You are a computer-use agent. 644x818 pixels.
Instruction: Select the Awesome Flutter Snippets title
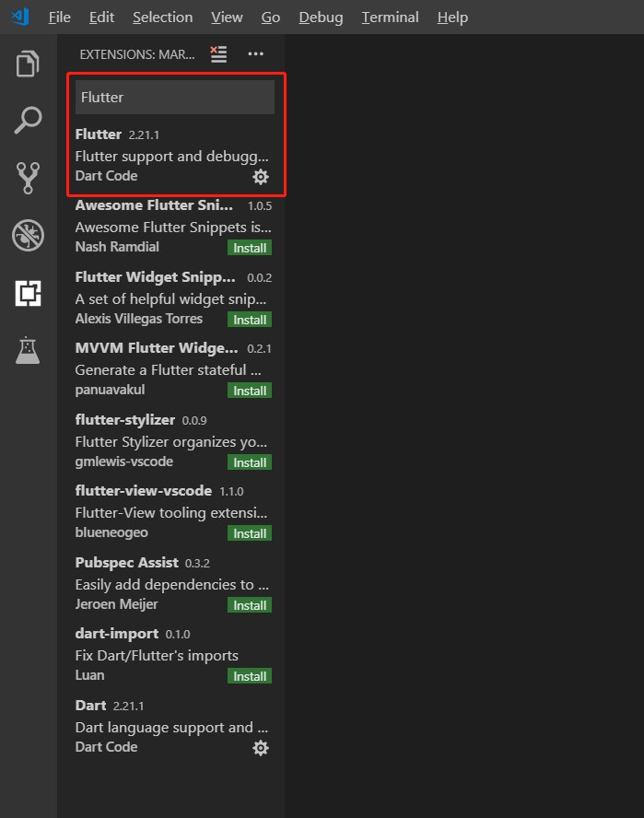[154, 205]
